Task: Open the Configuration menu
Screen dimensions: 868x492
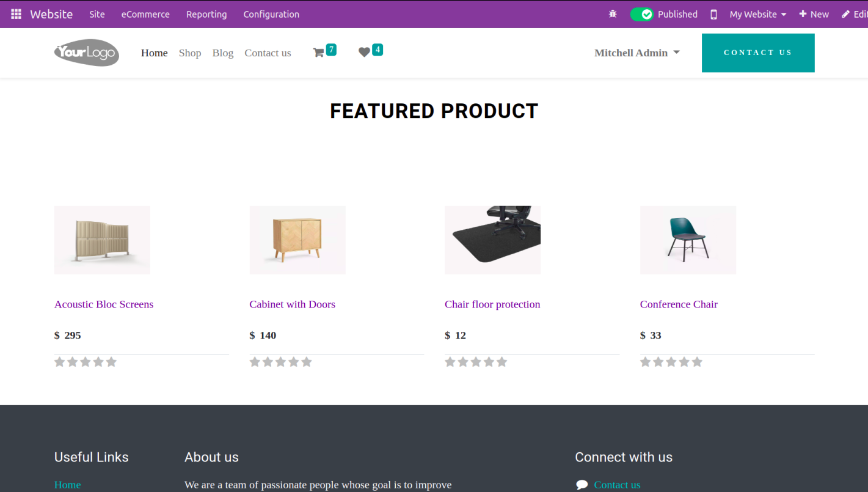Action: coord(271,14)
